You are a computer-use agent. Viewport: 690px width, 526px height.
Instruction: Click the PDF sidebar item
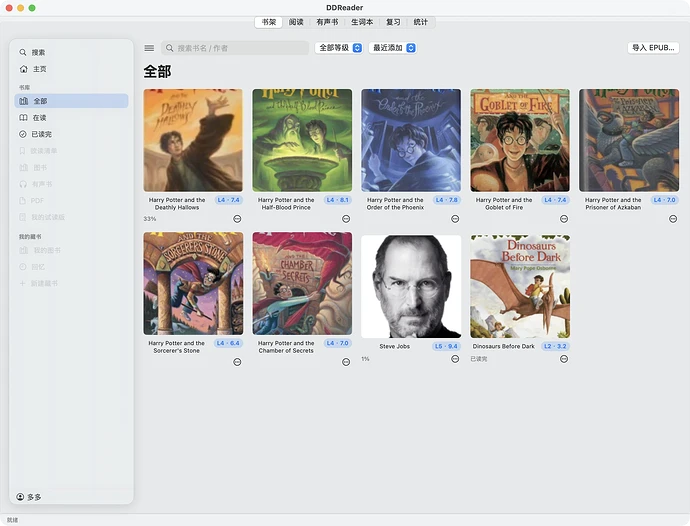tap(71, 201)
